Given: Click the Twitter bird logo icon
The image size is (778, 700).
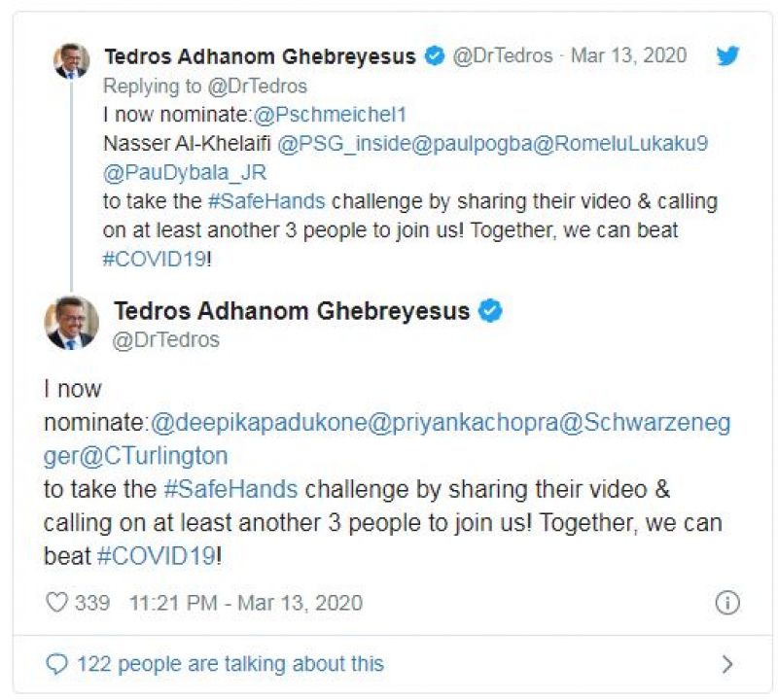Looking at the screenshot, I should (727, 55).
